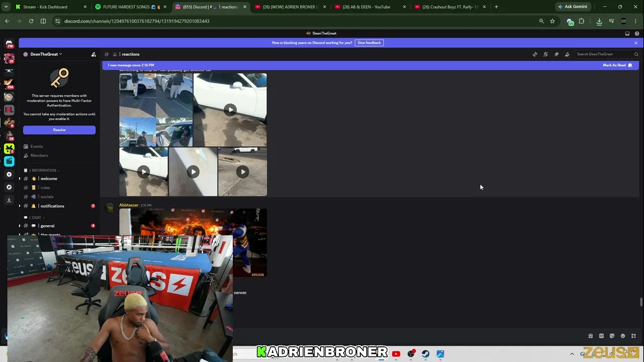Open the socials channel
644x362 pixels.
click(x=59, y=197)
